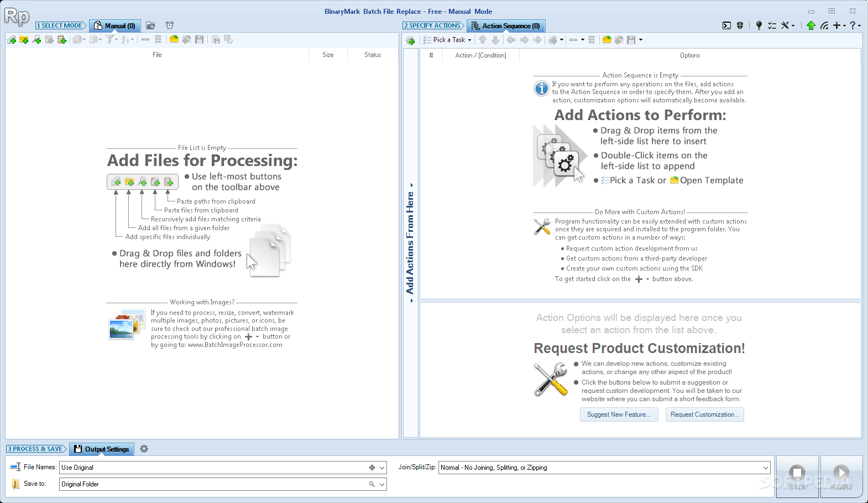Click the alarm clock scheduled mode icon

coord(170,25)
